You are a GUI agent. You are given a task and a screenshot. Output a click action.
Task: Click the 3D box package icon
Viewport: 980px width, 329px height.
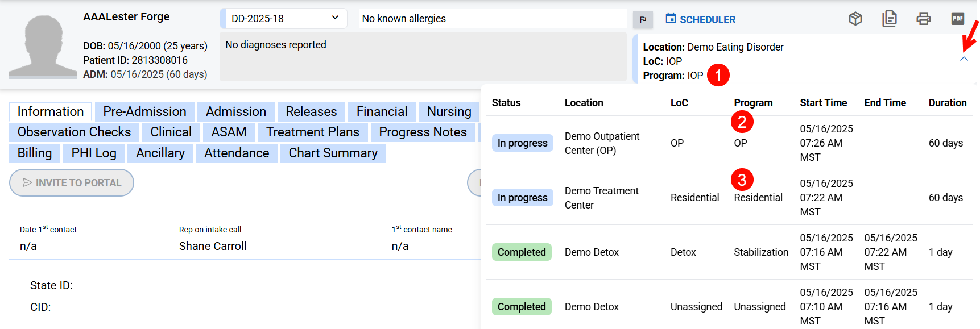(855, 19)
